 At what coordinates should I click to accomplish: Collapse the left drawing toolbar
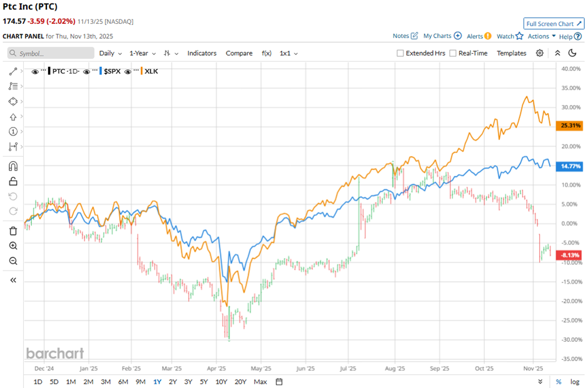tap(13, 280)
